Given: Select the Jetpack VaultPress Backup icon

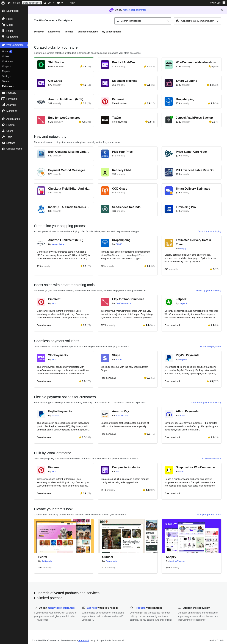Looking at the screenshot, I should [169, 120].
